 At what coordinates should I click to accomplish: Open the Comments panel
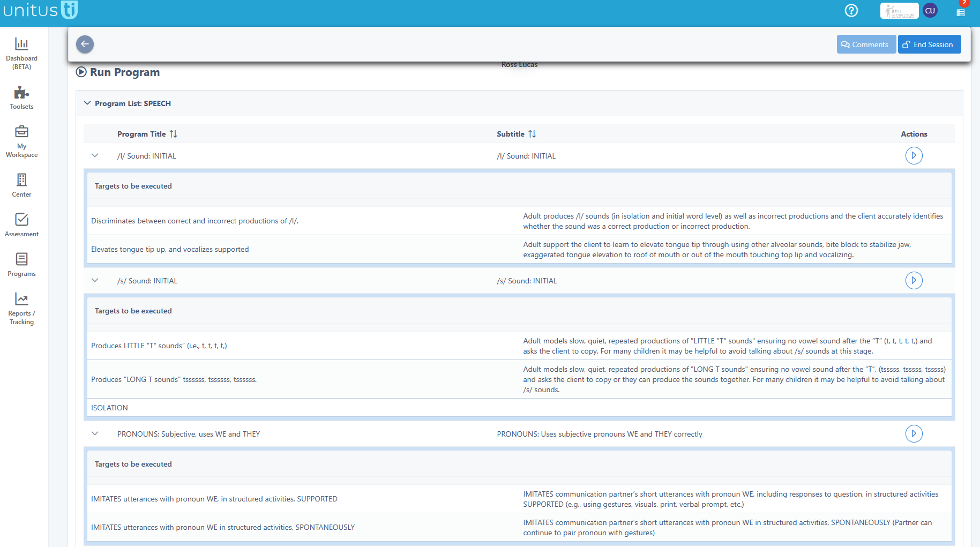pos(866,44)
